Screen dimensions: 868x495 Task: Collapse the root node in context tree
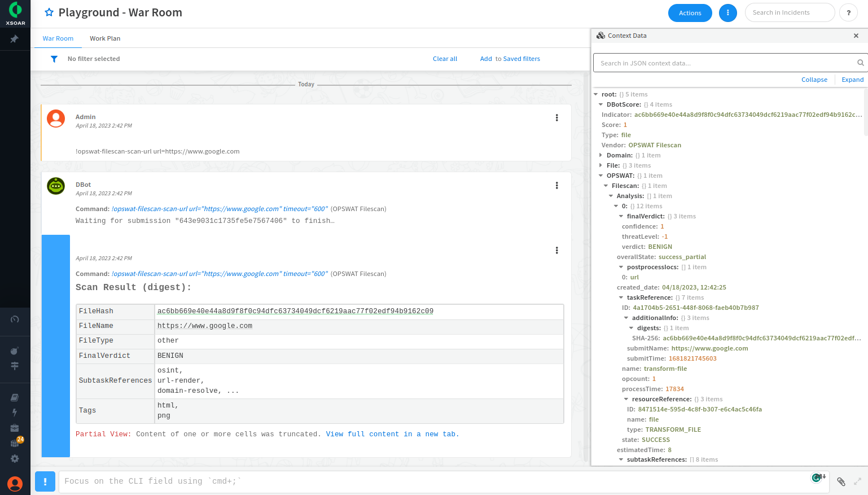click(x=596, y=94)
